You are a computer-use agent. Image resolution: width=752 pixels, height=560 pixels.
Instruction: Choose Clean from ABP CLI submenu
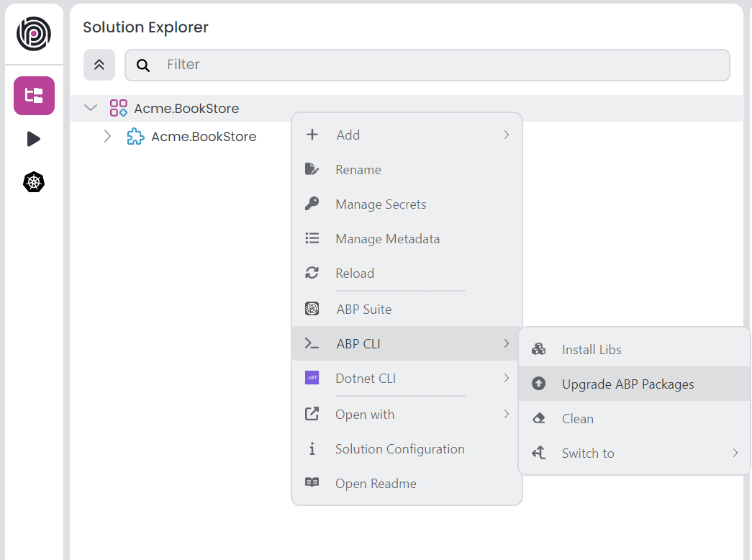click(635, 418)
